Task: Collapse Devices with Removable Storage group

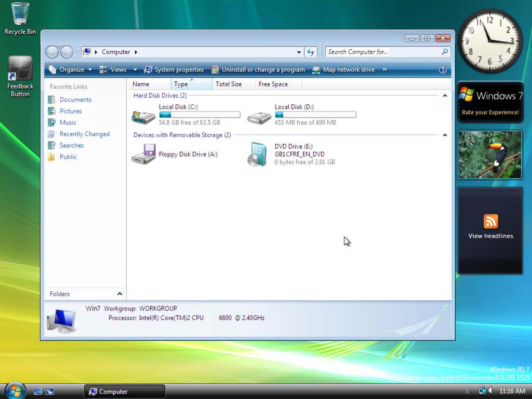Action: point(445,135)
